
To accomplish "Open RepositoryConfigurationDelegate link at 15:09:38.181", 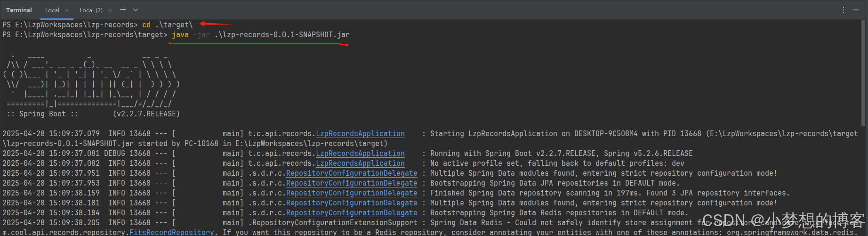I will [x=352, y=203].
